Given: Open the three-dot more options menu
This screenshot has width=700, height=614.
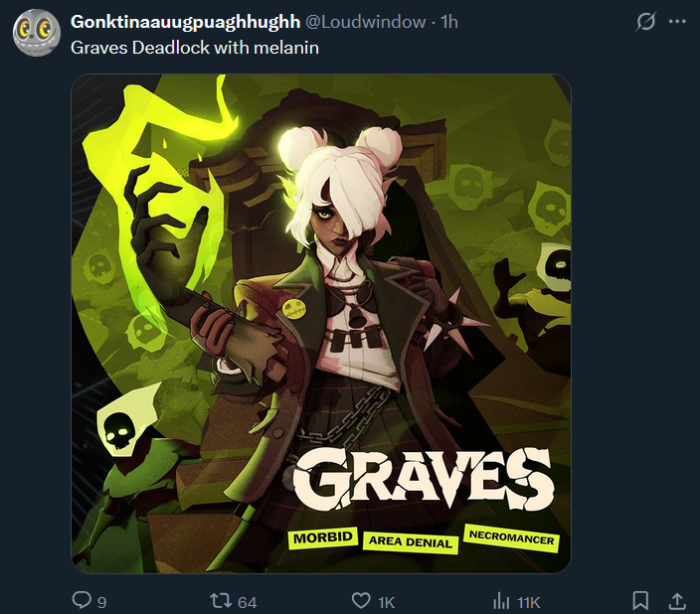Looking at the screenshot, I should coord(677,21).
